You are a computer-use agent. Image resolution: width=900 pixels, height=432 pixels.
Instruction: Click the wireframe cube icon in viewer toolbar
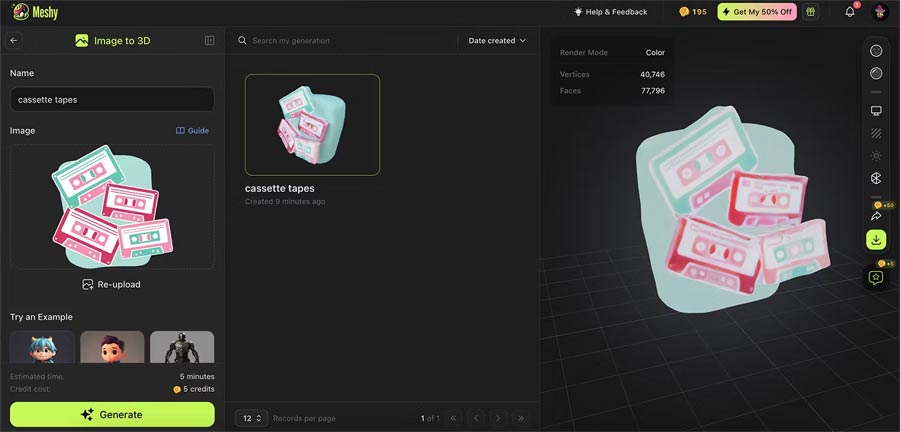tap(876, 178)
